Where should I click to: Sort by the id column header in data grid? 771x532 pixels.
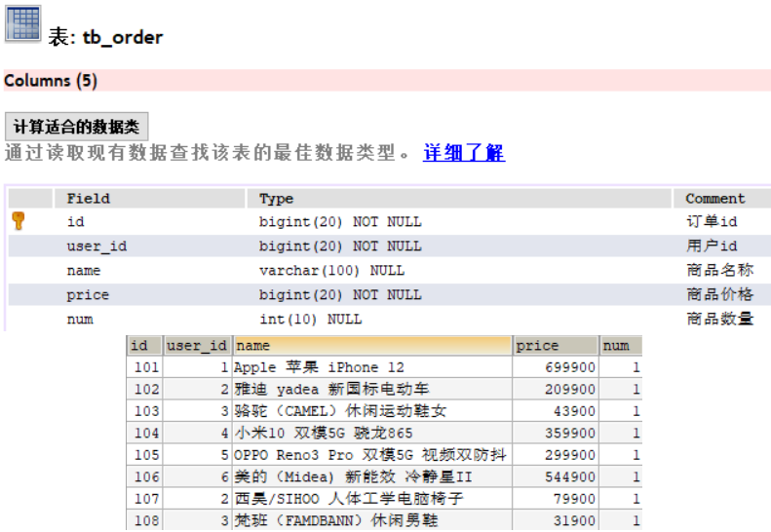pyautogui.click(x=144, y=346)
